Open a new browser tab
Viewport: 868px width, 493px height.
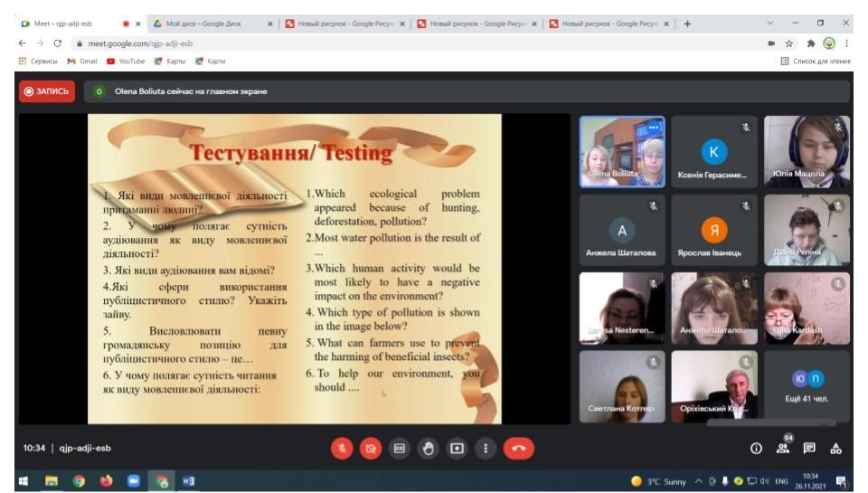click(687, 24)
